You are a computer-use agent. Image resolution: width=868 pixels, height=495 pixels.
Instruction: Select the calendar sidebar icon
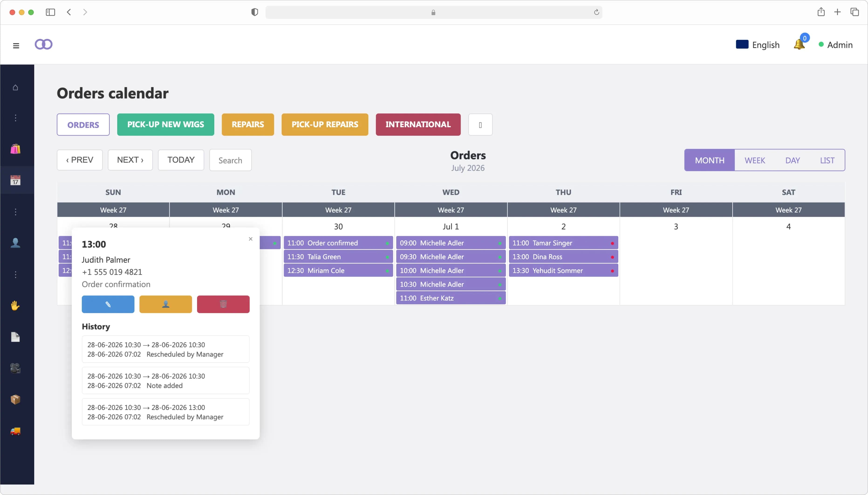coord(15,180)
